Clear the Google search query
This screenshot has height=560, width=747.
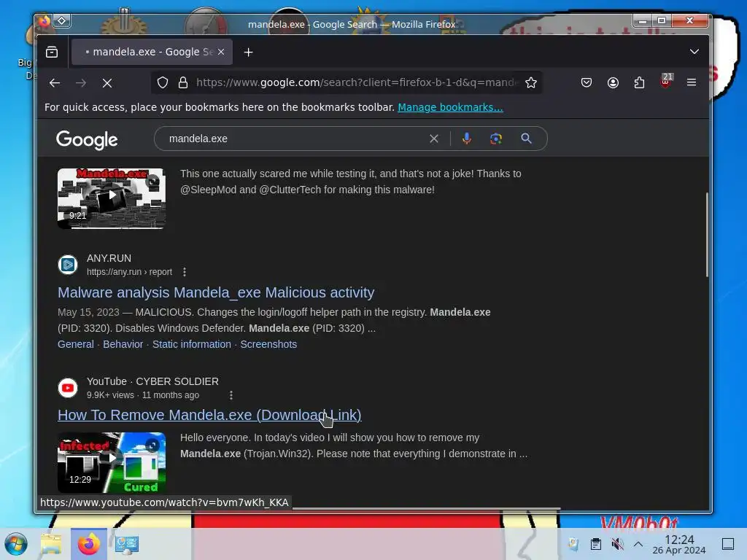click(434, 139)
